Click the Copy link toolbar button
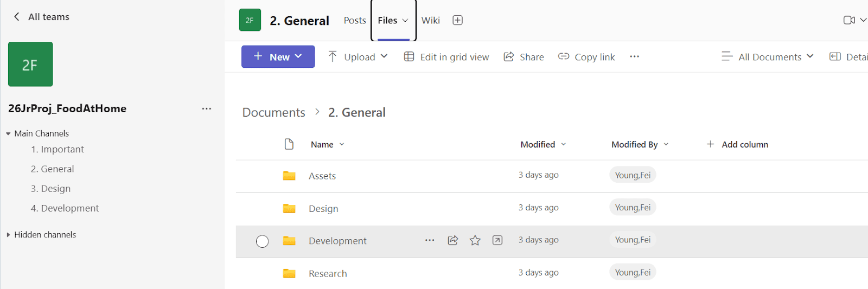The width and height of the screenshot is (868, 289). (586, 57)
